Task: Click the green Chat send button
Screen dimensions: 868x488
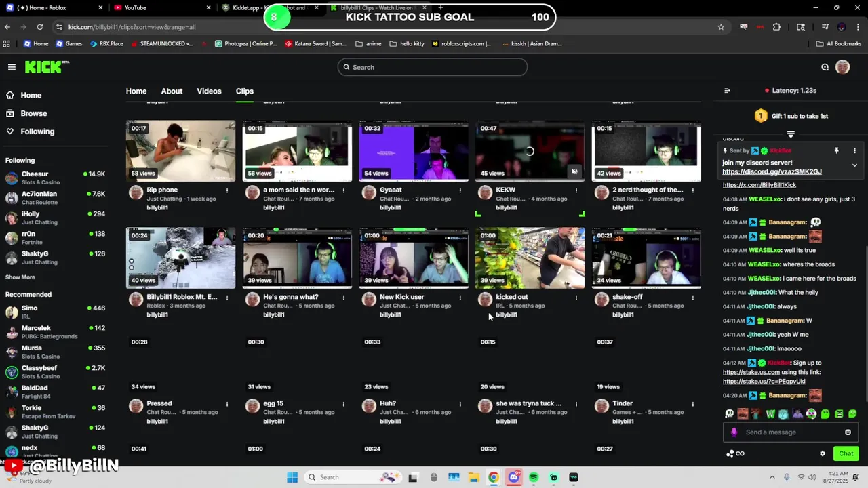Action: (x=846, y=453)
